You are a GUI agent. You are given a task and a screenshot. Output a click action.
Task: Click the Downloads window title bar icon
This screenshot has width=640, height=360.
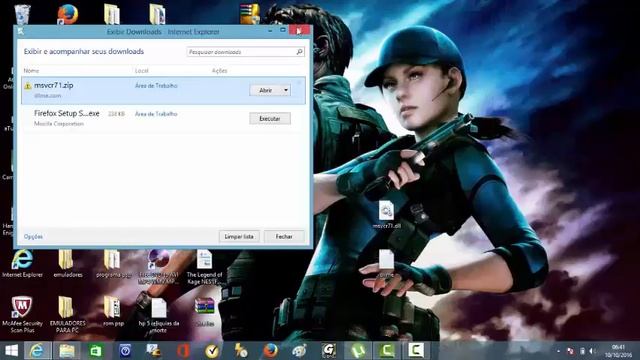point(21,31)
